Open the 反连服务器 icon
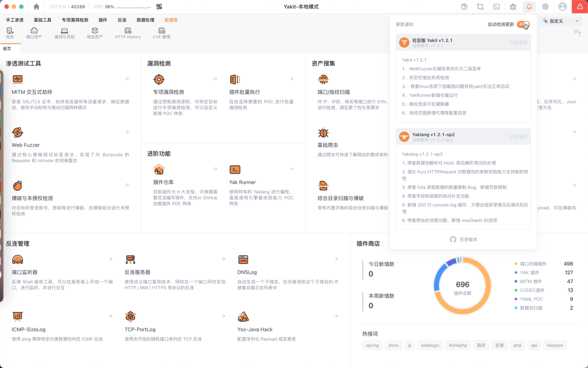 click(x=131, y=260)
